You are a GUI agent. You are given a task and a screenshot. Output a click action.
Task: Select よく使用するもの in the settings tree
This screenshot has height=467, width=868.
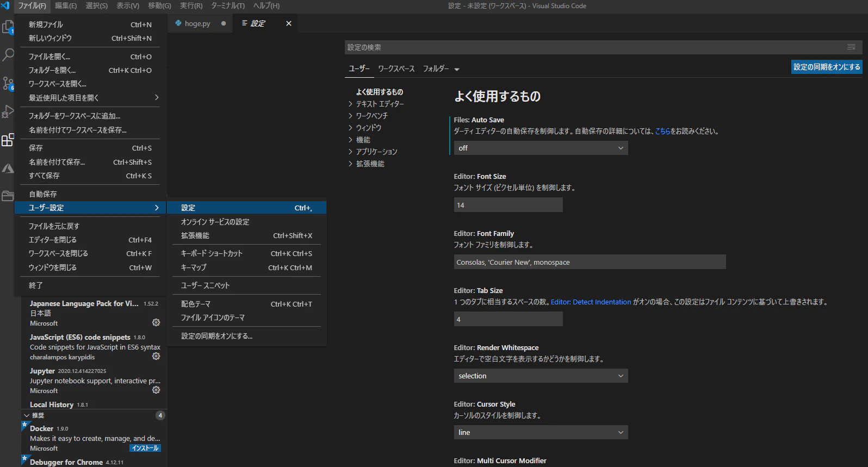380,92
